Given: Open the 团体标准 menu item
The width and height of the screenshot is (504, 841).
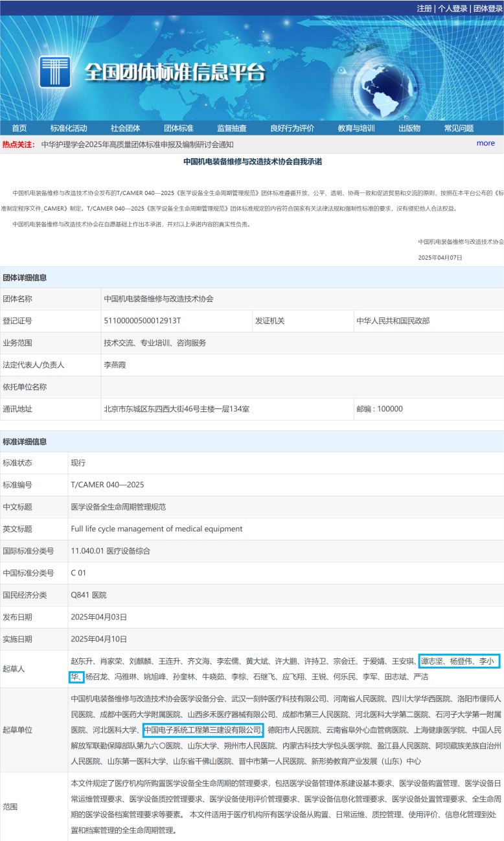Looking at the screenshot, I should tap(178, 128).
